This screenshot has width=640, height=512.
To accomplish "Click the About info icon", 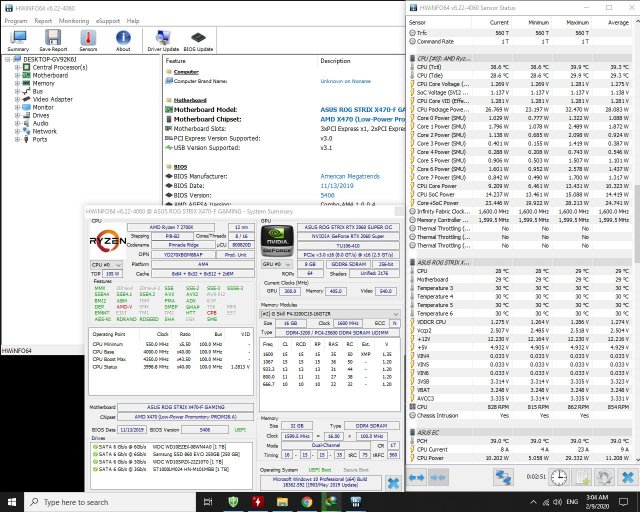I will (123, 36).
